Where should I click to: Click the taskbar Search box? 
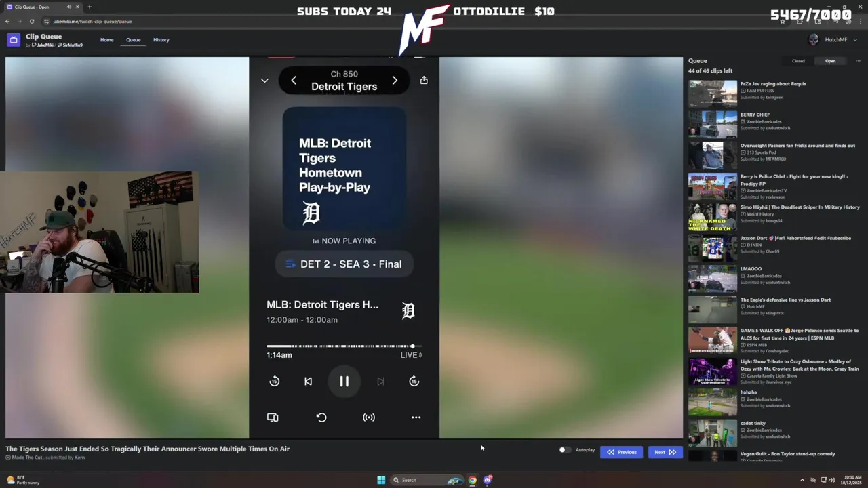tap(427, 480)
